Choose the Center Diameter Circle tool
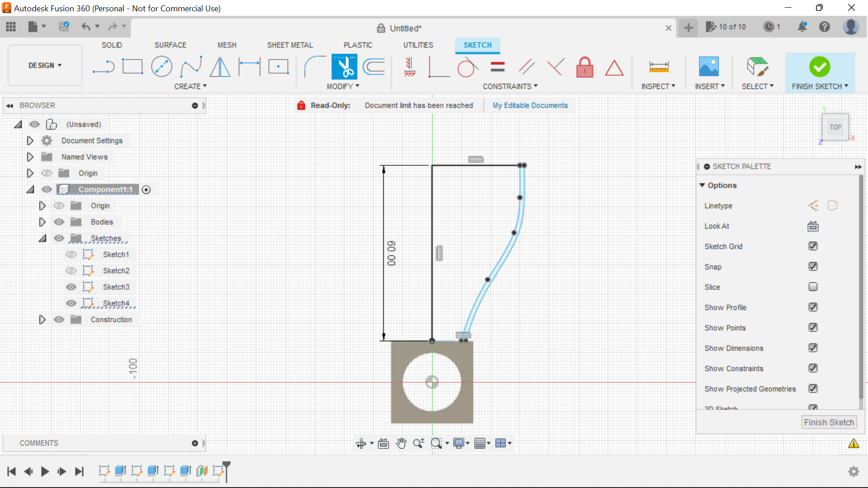868x488 pixels. (x=161, y=66)
